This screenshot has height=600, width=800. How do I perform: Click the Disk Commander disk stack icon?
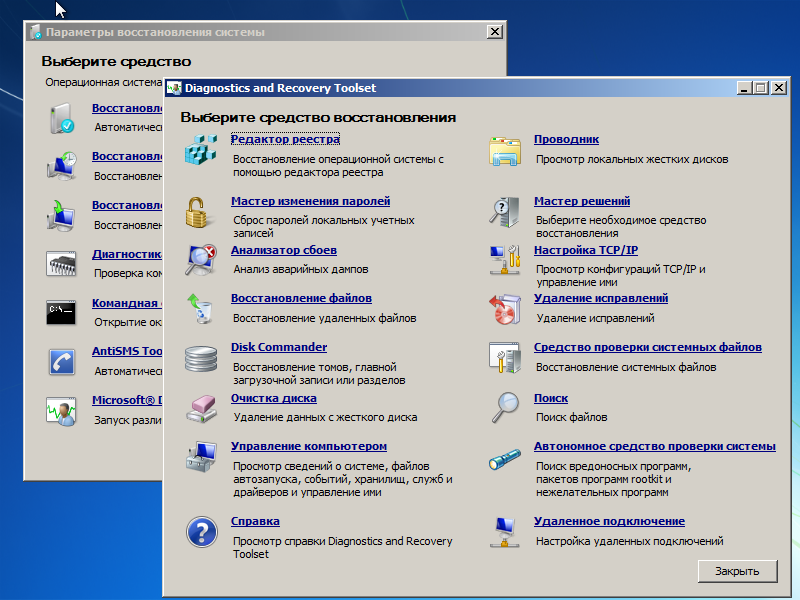(x=201, y=358)
